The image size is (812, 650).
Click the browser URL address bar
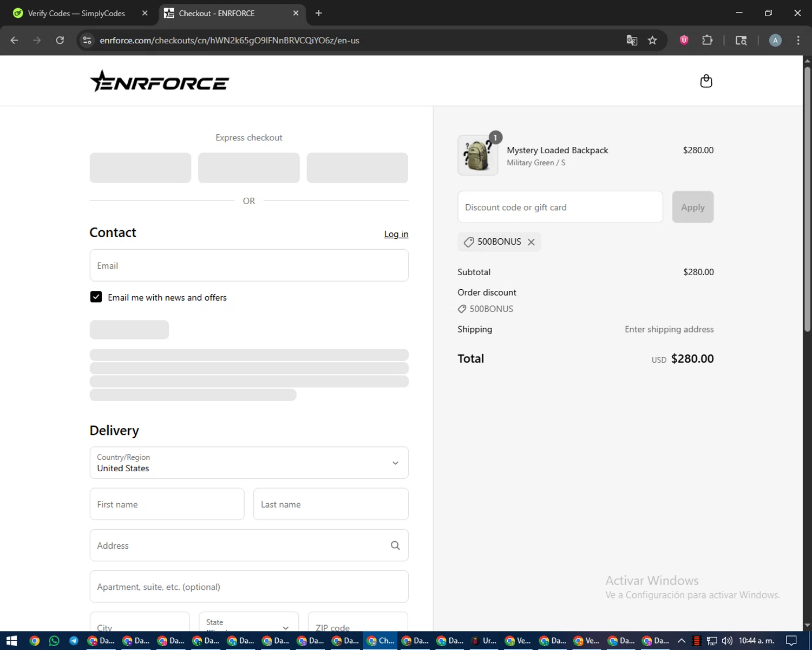tap(357, 40)
